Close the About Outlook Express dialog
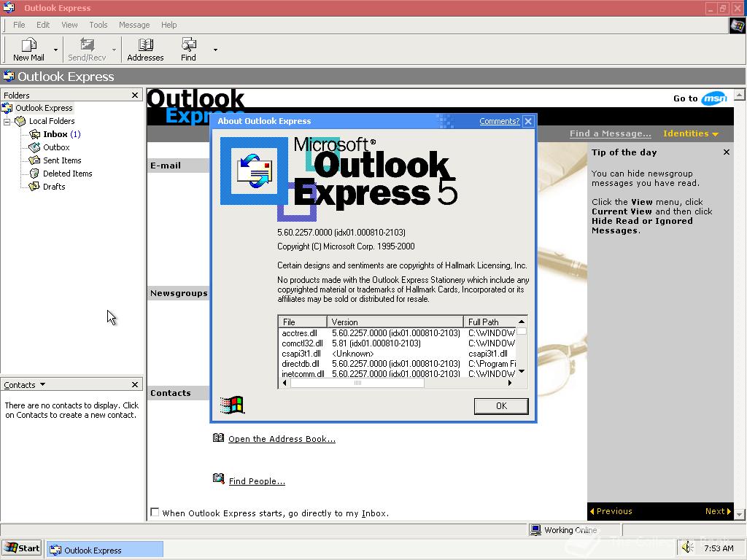The width and height of the screenshot is (747, 560). click(528, 122)
